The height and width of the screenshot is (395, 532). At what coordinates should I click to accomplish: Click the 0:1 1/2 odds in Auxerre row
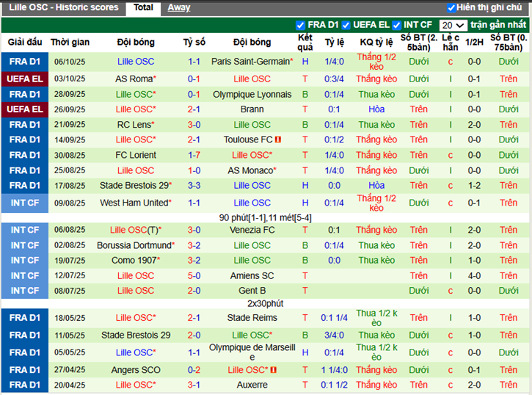click(x=334, y=385)
